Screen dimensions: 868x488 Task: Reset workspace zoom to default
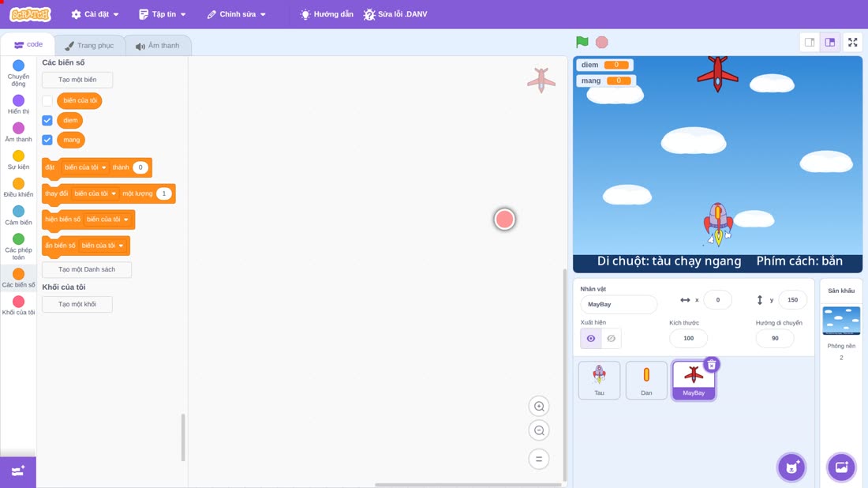[539, 460]
